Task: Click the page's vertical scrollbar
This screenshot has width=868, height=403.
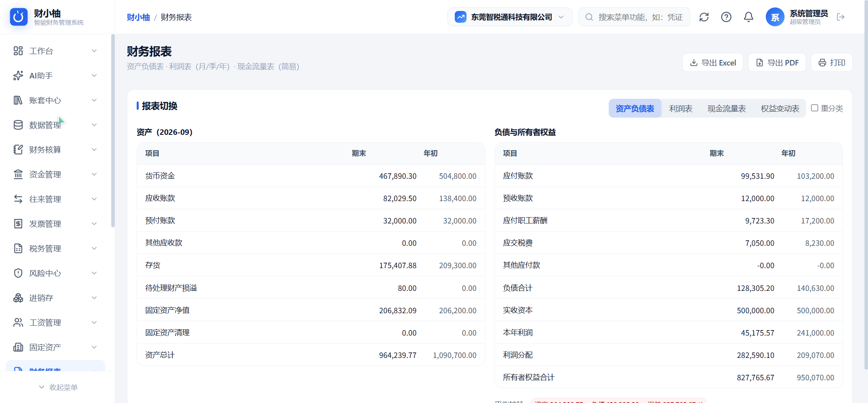Action: tap(866, 184)
